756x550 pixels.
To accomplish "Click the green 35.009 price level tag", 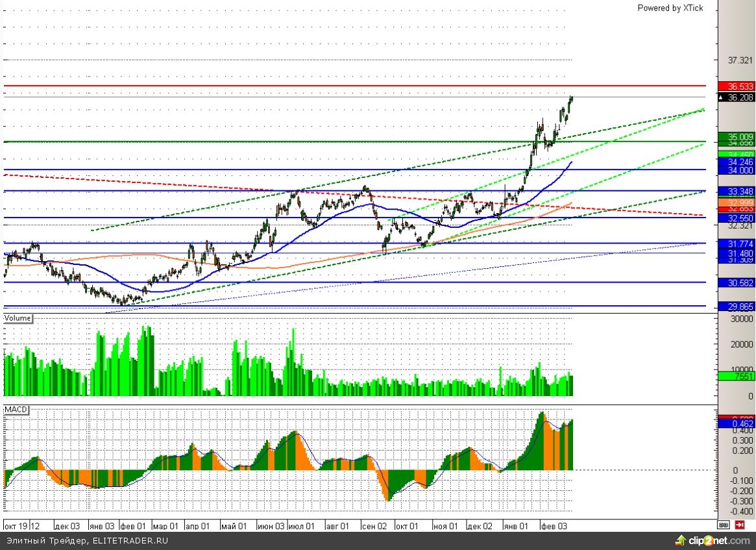I will [x=737, y=137].
